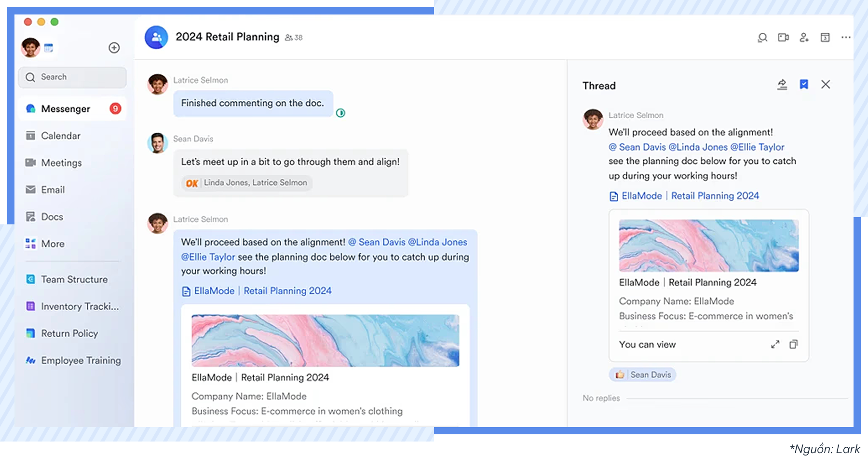Open the Messenger tab

[x=72, y=109]
